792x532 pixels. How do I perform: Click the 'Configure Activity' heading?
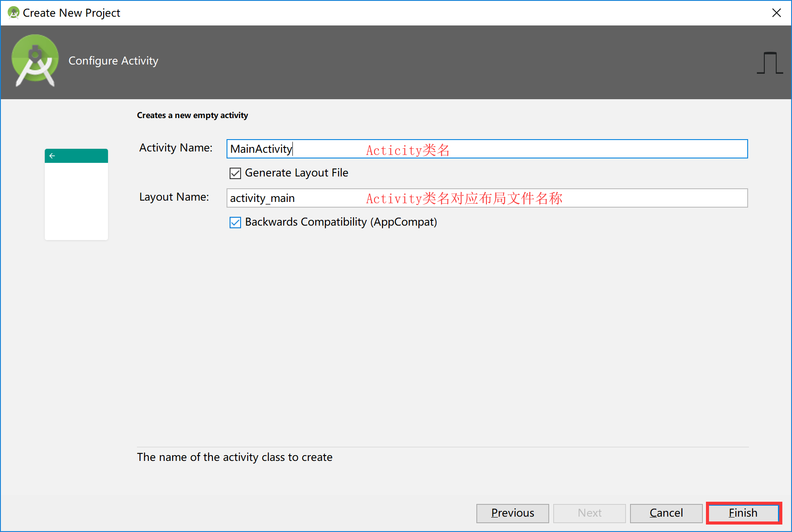(113, 61)
